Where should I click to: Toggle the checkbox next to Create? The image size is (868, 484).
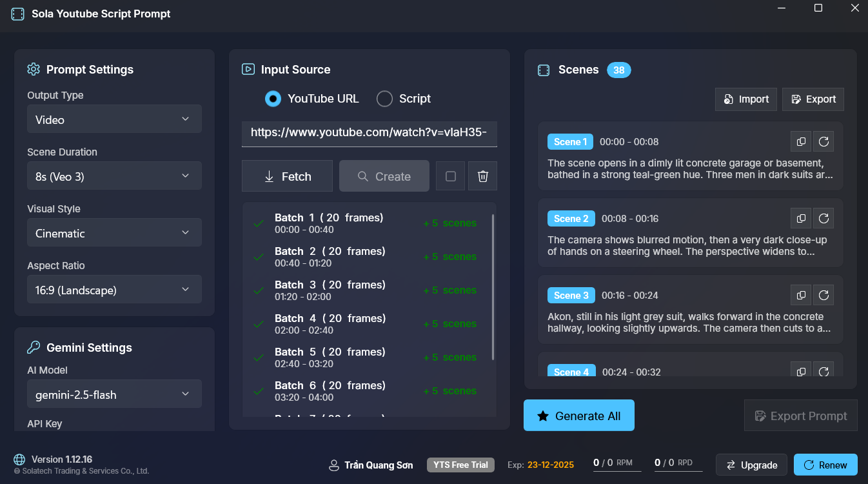coord(451,176)
